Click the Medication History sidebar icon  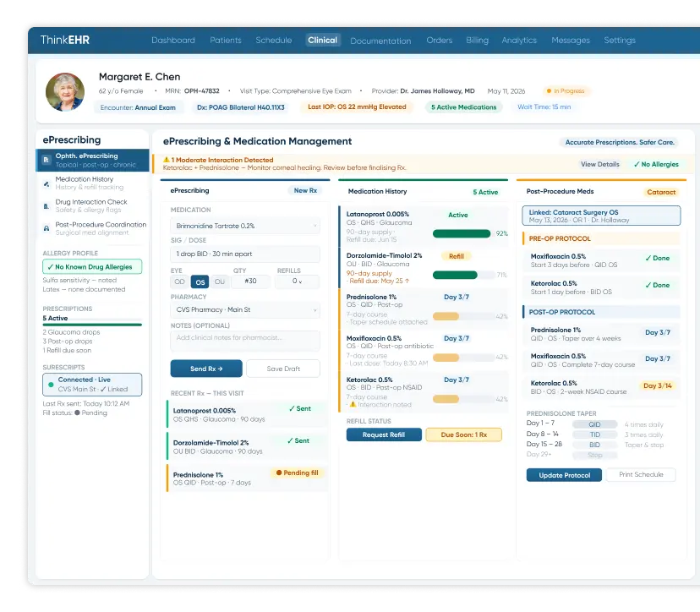tap(46, 183)
